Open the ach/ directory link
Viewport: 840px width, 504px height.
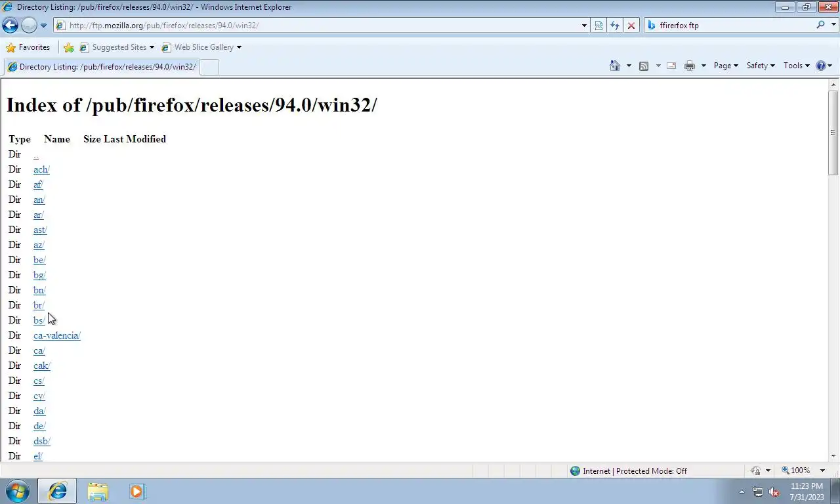[x=41, y=170]
